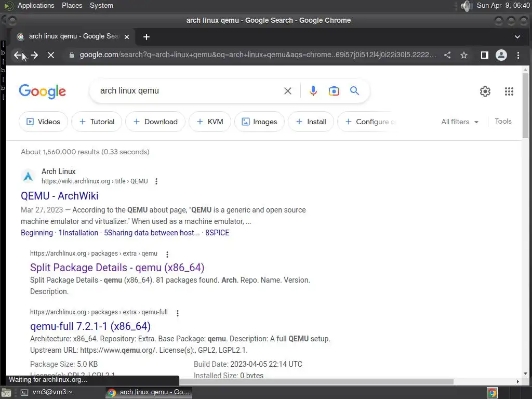
Task: Open the Applications menu
Action: (x=36, y=5)
